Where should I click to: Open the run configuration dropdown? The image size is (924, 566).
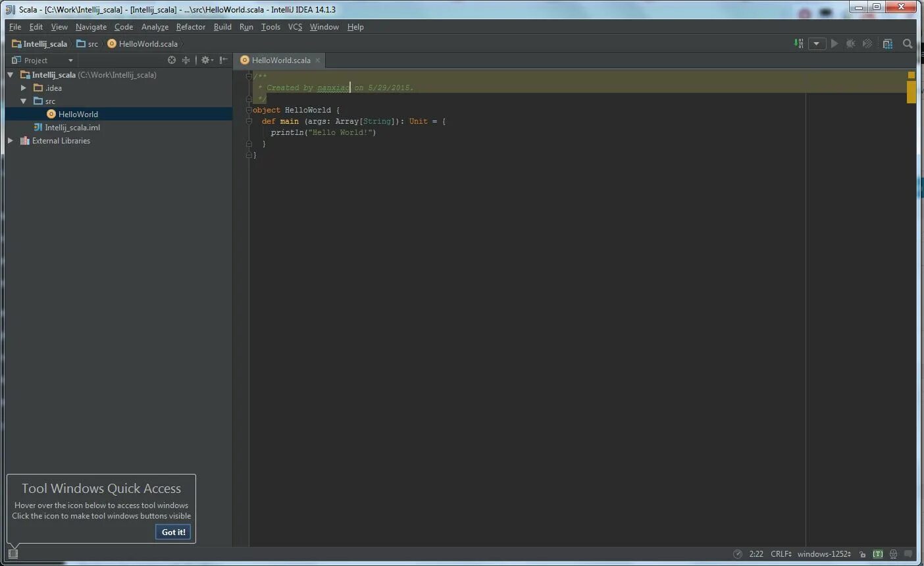817,43
